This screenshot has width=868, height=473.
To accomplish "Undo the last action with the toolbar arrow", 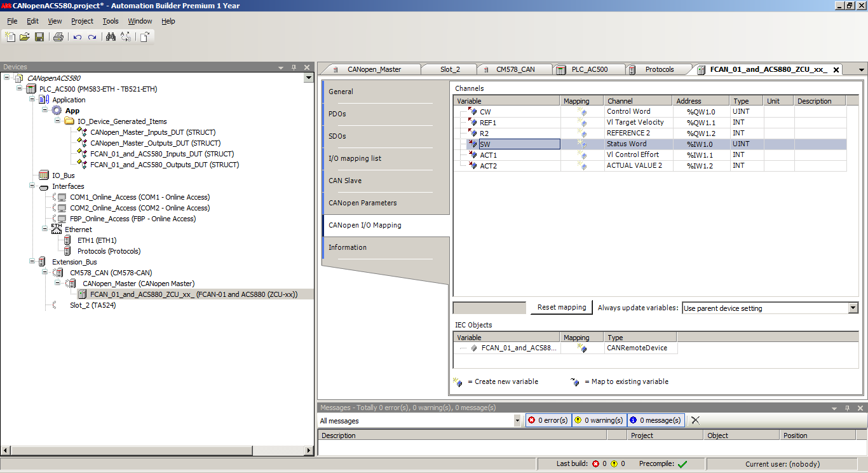I will coord(77,37).
